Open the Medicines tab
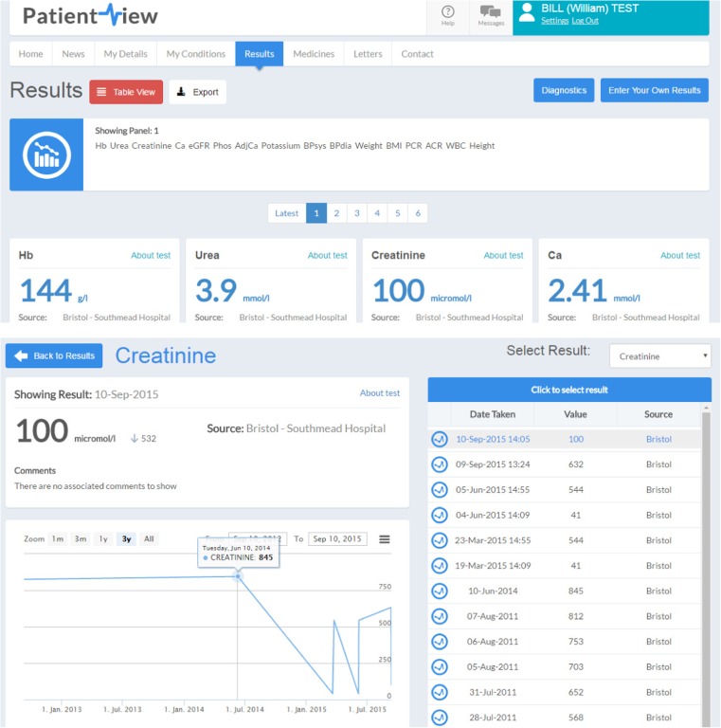This screenshot has width=721, height=728. [x=313, y=54]
